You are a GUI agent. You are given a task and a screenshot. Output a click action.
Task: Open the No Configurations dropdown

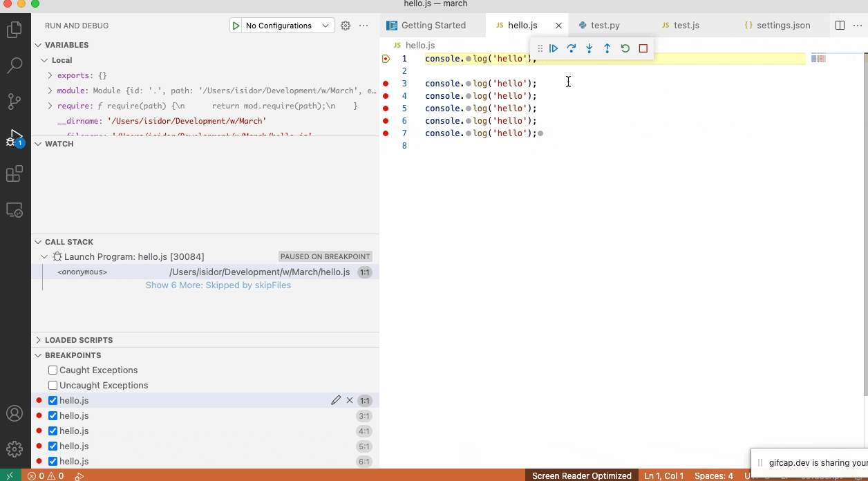click(x=282, y=25)
